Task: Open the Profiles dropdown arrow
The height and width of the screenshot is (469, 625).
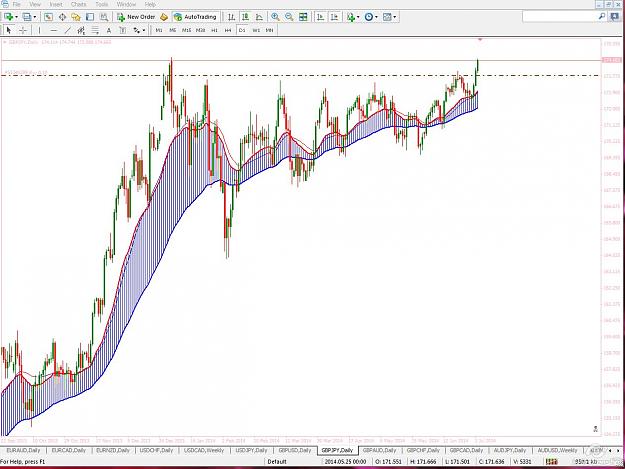Action: 35,17
